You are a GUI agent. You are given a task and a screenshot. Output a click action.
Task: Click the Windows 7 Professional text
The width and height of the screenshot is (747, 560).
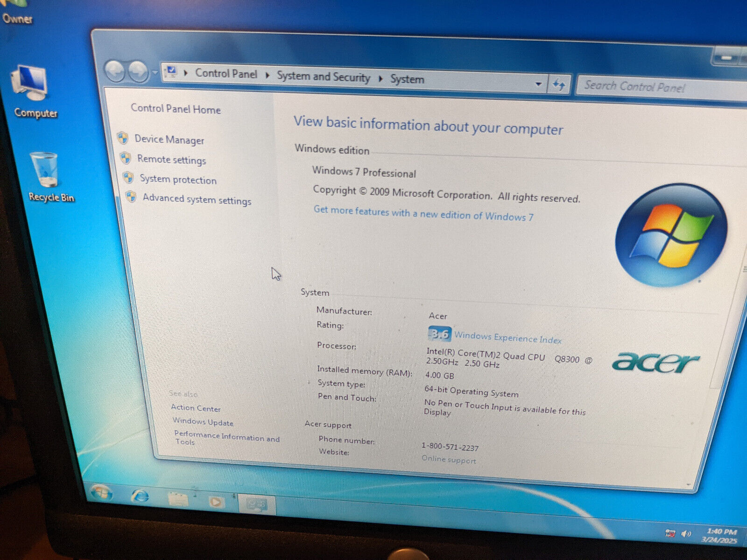tap(364, 172)
